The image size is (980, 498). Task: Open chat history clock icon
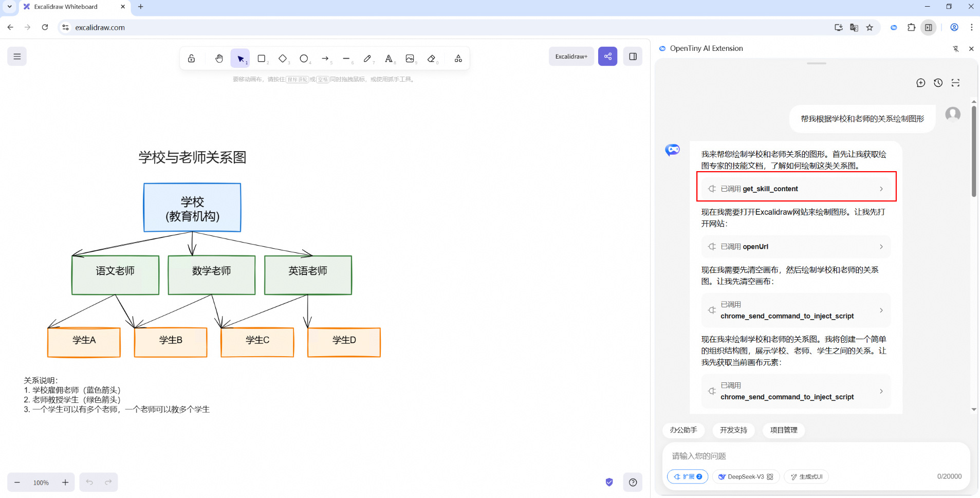click(938, 83)
